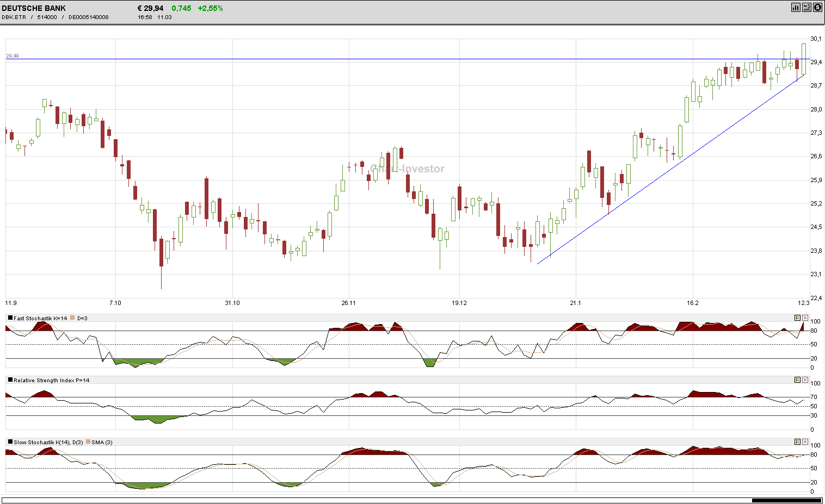Close the Fast Stochastik indicator panel

(x=805, y=318)
